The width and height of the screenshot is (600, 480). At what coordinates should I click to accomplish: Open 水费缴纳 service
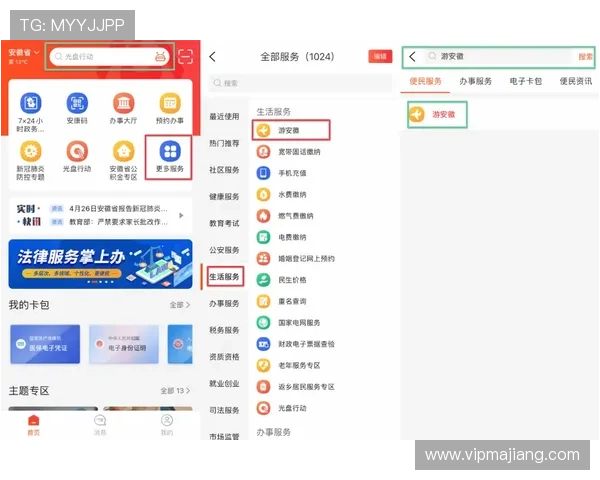[x=282, y=194]
